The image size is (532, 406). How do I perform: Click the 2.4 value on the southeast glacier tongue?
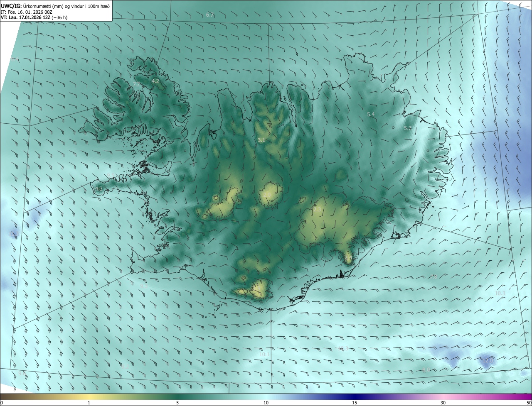pyautogui.click(x=348, y=258)
